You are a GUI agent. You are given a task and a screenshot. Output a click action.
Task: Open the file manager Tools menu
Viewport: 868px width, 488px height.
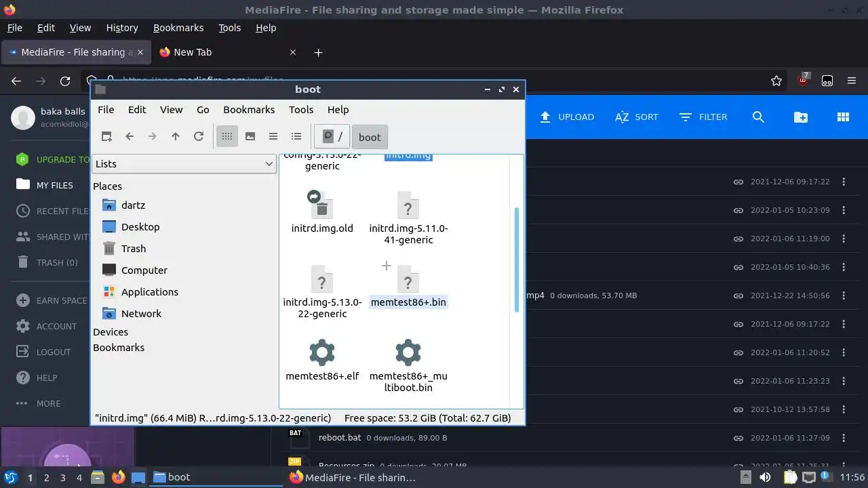pyautogui.click(x=301, y=109)
